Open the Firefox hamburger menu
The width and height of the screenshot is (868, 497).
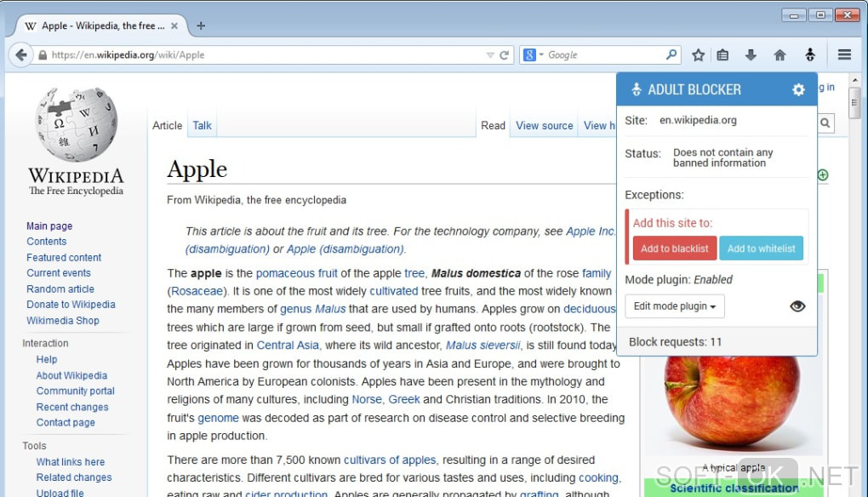tap(844, 54)
